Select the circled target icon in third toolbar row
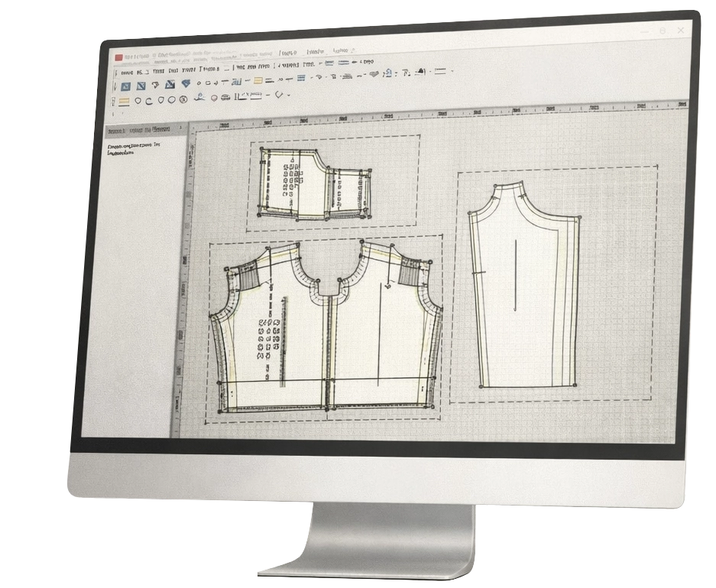716x588 pixels. (183, 99)
